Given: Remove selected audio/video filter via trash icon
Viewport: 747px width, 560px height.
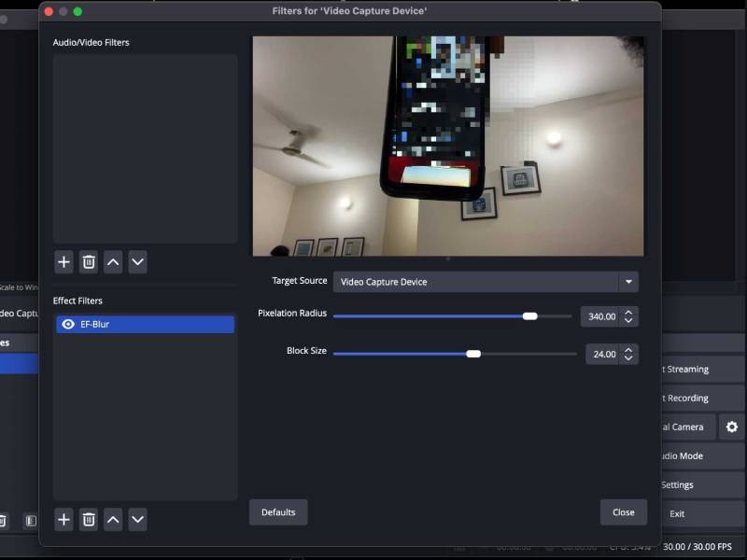Looking at the screenshot, I should point(88,262).
